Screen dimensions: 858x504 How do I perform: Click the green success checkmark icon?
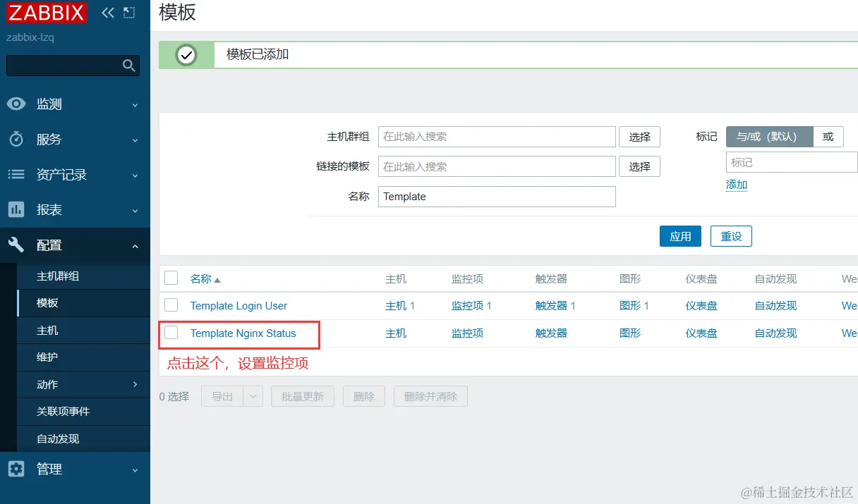pyautogui.click(x=186, y=54)
